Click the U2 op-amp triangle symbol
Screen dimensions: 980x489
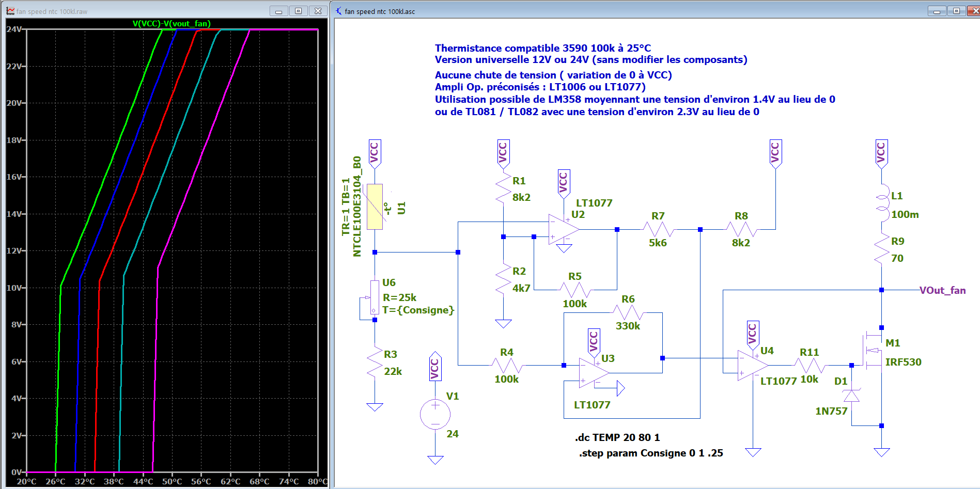tap(564, 229)
